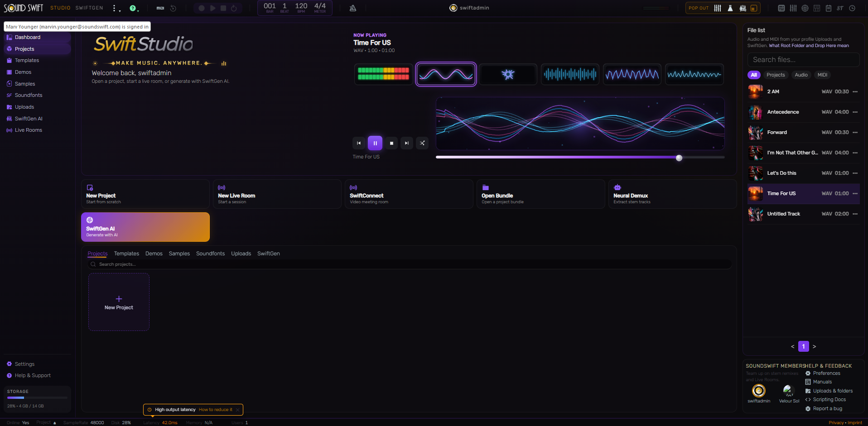The width and height of the screenshot is (868, 426).
Task: Click the undo history icon beside MIDI
Action: point(173,8)
